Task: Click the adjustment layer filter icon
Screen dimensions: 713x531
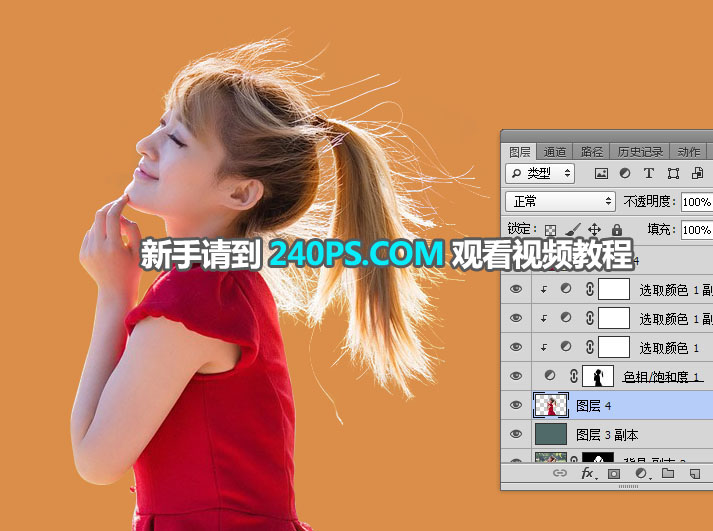Action: click(625, 173)
